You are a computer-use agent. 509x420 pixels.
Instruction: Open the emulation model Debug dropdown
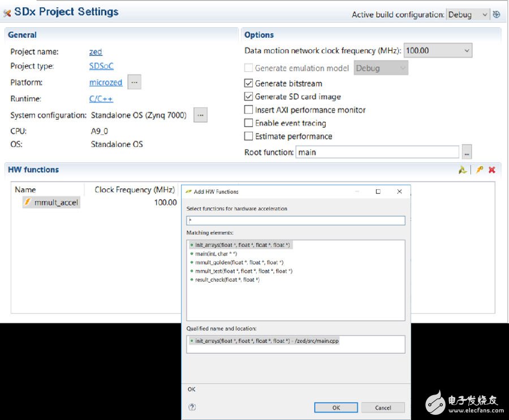(381, 68)
